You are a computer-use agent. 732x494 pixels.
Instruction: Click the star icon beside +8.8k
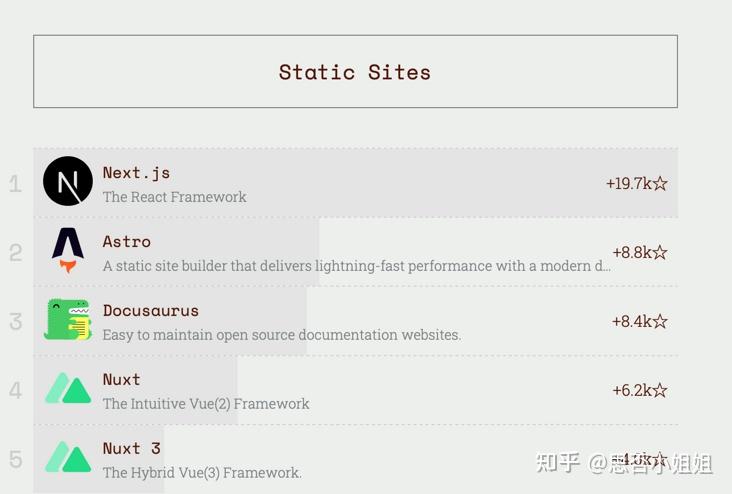(x=660, y=252)
